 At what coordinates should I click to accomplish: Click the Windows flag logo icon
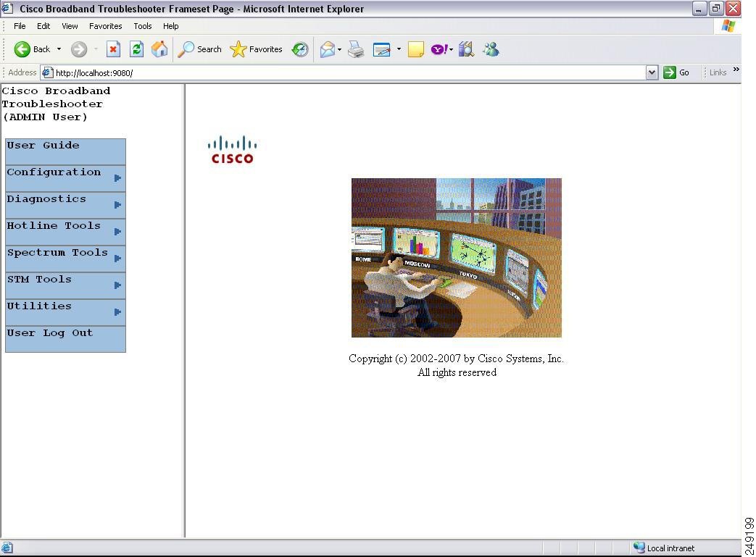tap(728, 26)
